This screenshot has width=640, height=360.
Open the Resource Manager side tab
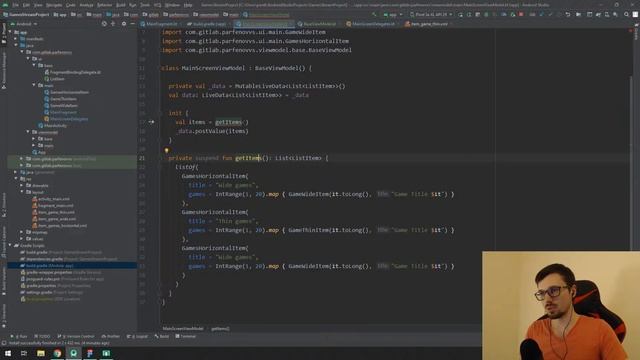point(4,70)
